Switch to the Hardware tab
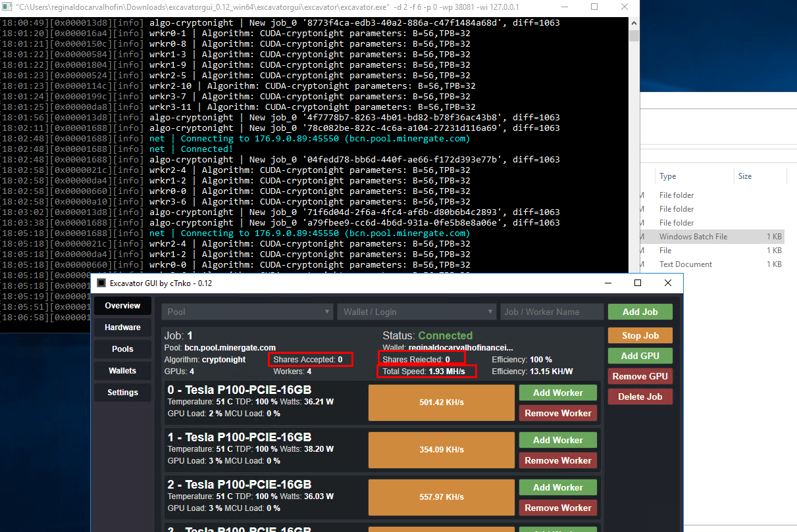797x532 pixels. point(122,327)
